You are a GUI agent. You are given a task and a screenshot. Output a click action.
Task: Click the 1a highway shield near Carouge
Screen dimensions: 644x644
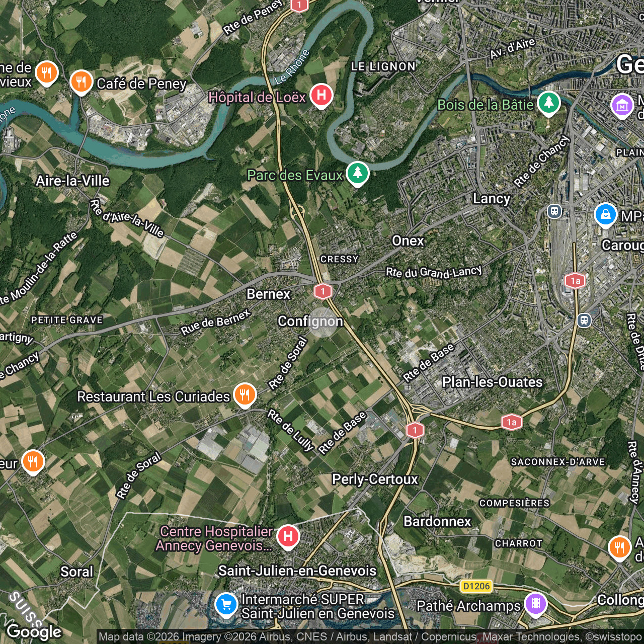click(x=575, y=281)
